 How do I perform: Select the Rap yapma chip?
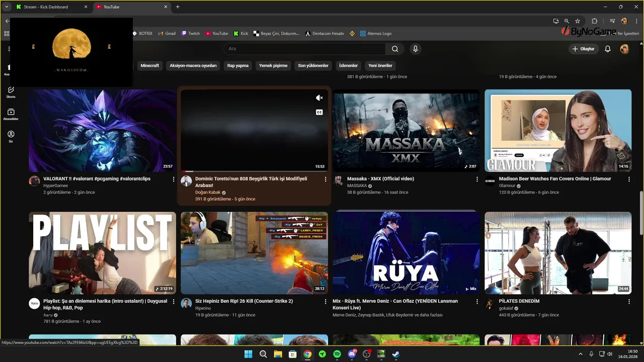click(x=238, y=65)
